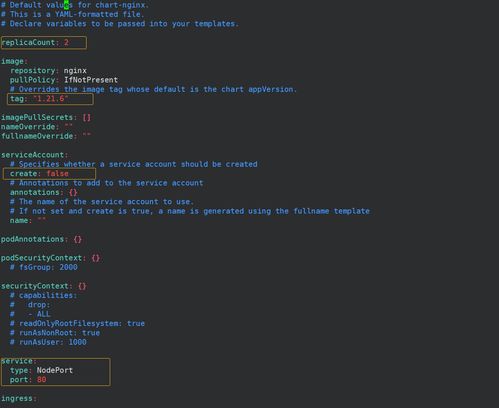Click the 'Overrides the image tag' comment
The width and height of the screenshot is (499, 408).
coord(153,89)
